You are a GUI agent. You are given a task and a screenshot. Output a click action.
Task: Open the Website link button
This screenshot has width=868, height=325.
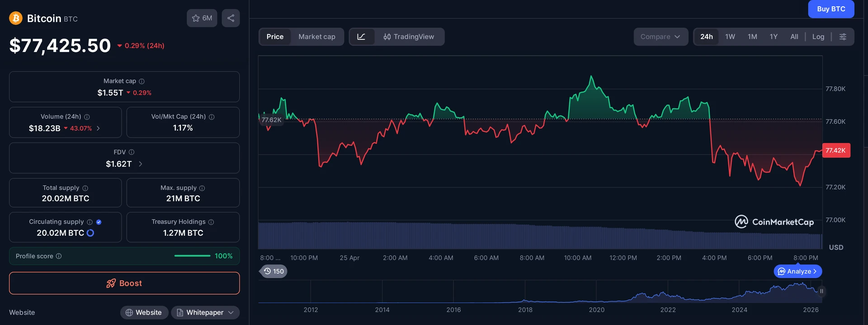(144, 312)
